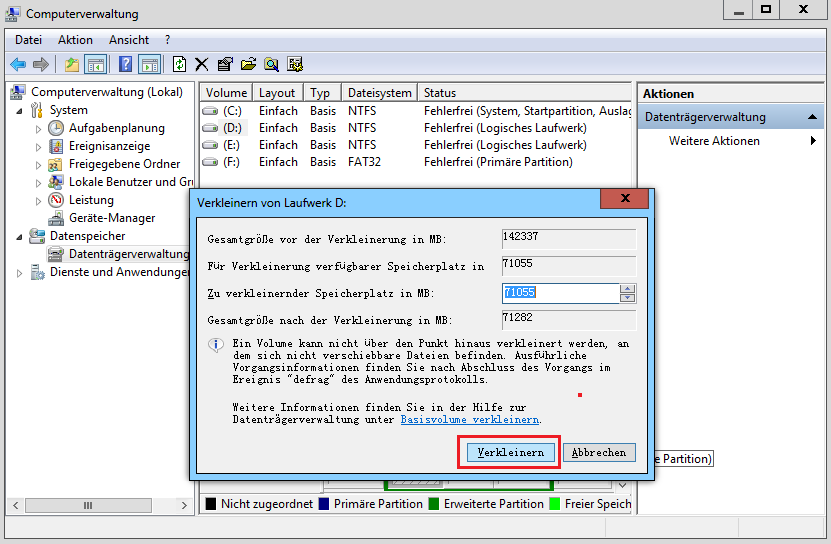Click the tree pane horizontal scrollbar thumb

pos(88,505)
